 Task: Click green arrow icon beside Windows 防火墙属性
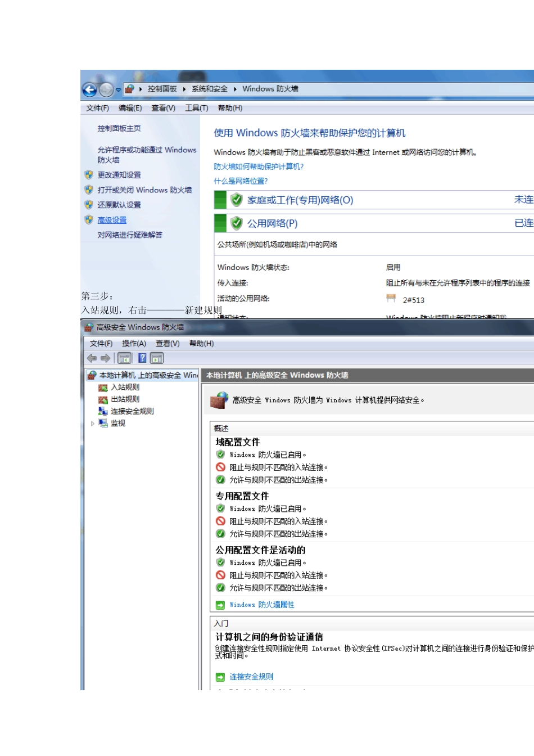(x=220, y=605)
